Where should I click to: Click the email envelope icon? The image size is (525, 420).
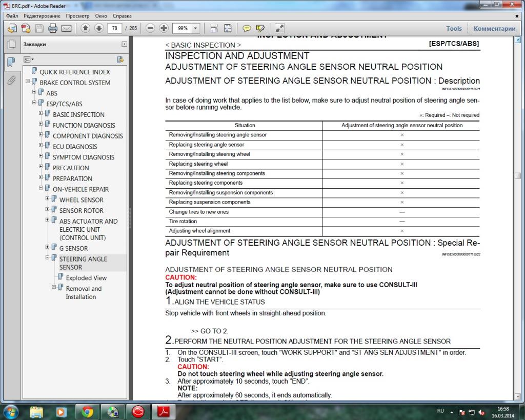(66, 28)
